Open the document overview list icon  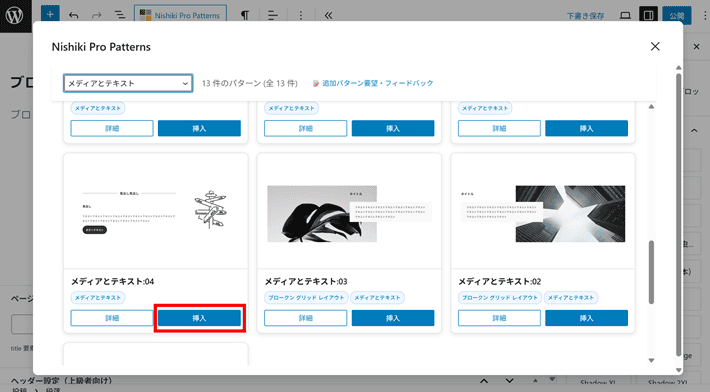[120, 15]
